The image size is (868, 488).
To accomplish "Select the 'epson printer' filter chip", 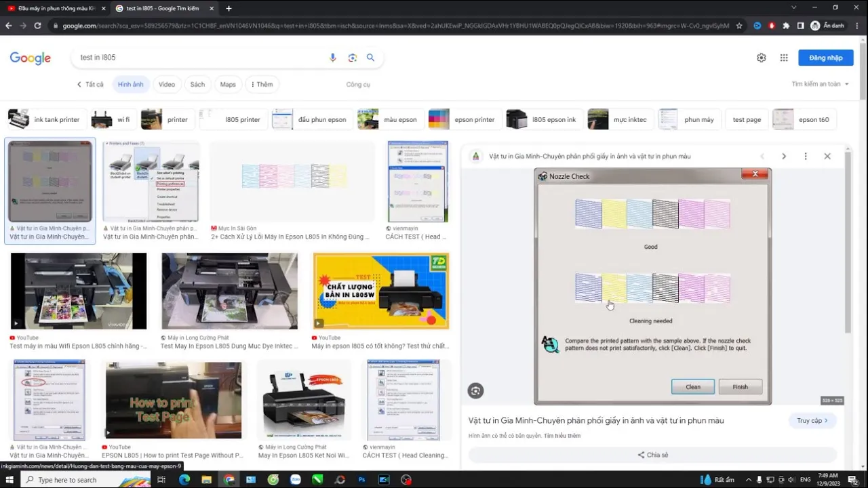I will pyautogui.click(x=465, y=119).
